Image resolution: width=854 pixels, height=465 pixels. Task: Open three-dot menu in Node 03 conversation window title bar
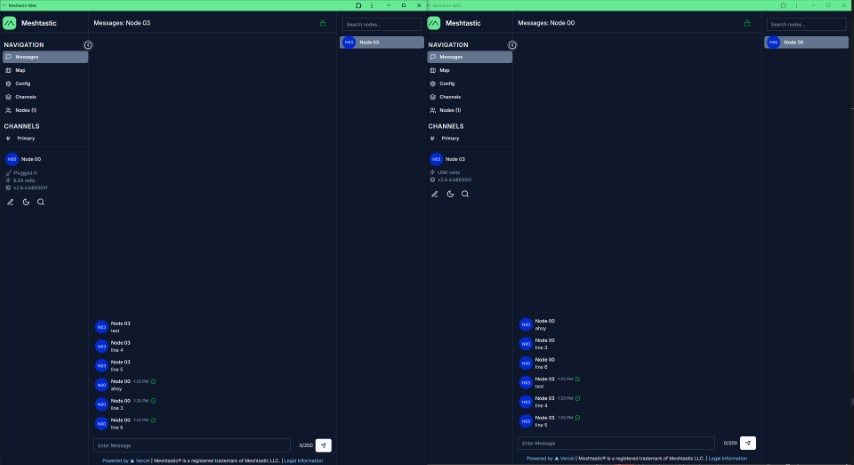(372, 5)
